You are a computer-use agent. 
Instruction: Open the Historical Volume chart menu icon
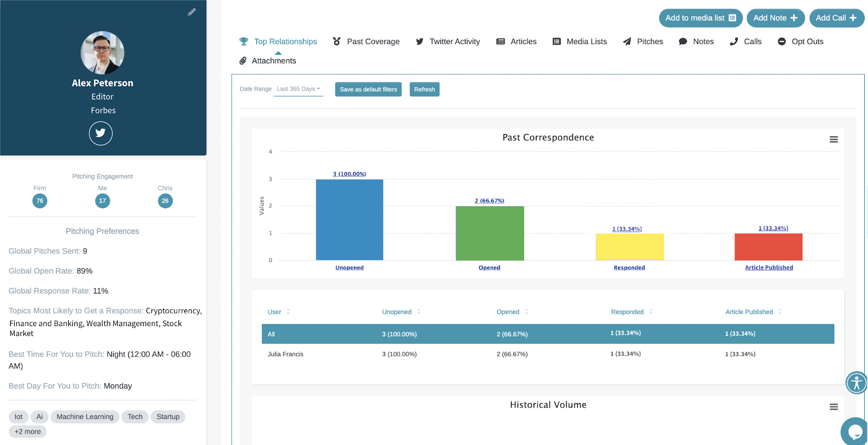pos(833,407)
